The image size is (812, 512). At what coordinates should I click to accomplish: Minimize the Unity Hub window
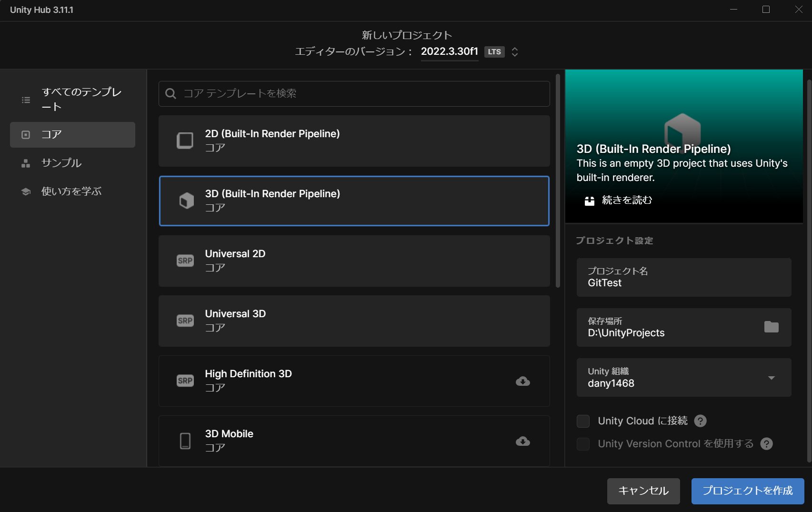click(733, 10)
